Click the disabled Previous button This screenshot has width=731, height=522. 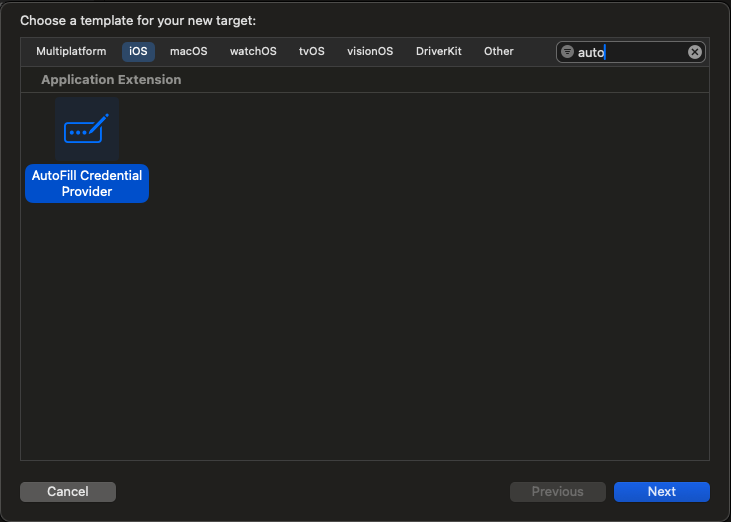pyautogui.click(x=558, y=492)
